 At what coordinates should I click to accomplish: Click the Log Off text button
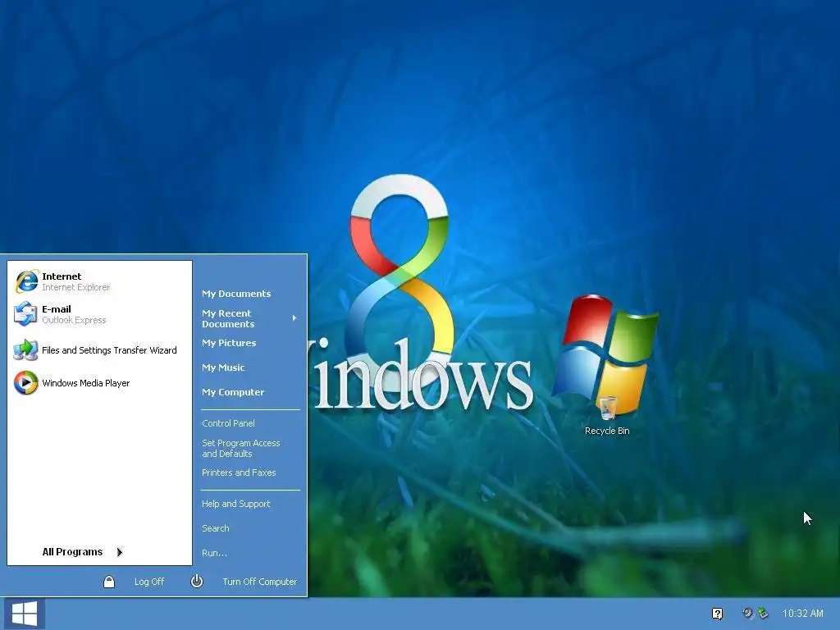coord(149,582)
